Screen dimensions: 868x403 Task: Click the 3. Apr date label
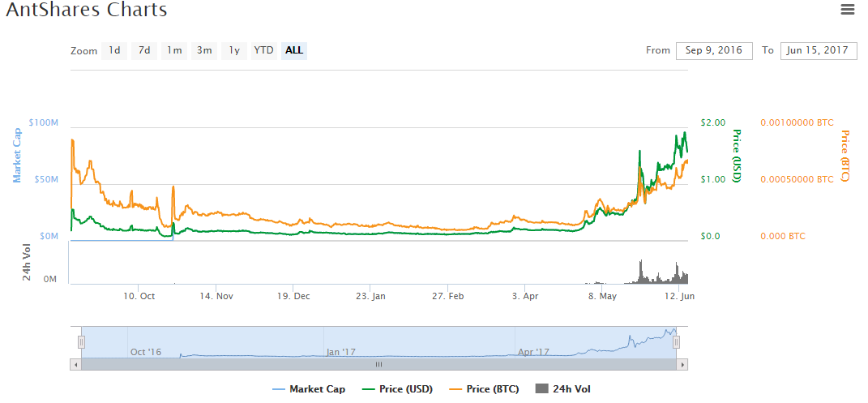525,296
